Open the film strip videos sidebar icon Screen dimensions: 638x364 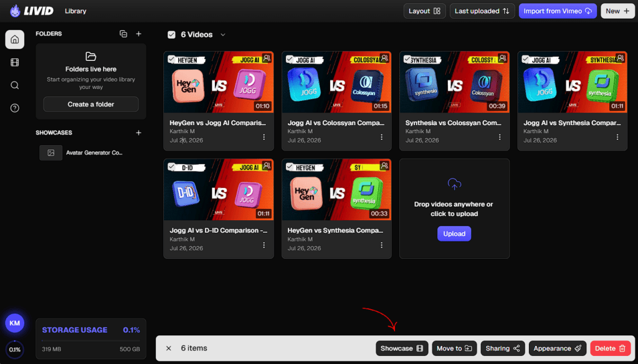pos(15,62)
